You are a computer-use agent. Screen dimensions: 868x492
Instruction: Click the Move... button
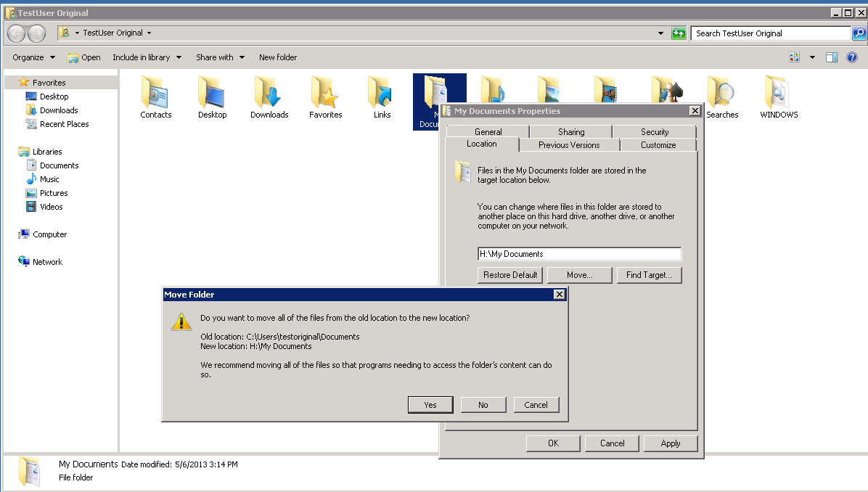tap(580, 275)
